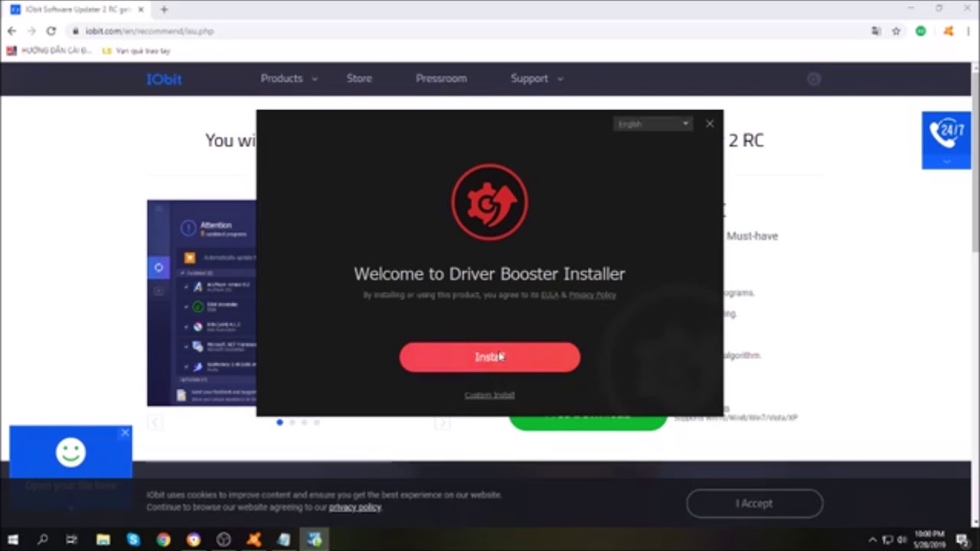Open a new browser tab

(164, 9)
